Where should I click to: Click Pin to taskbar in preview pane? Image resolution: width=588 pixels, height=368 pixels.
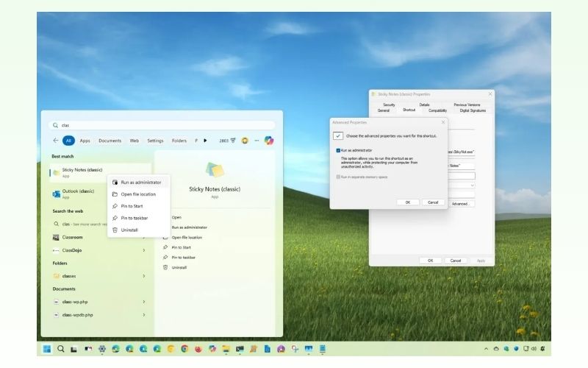pos(183,258)
